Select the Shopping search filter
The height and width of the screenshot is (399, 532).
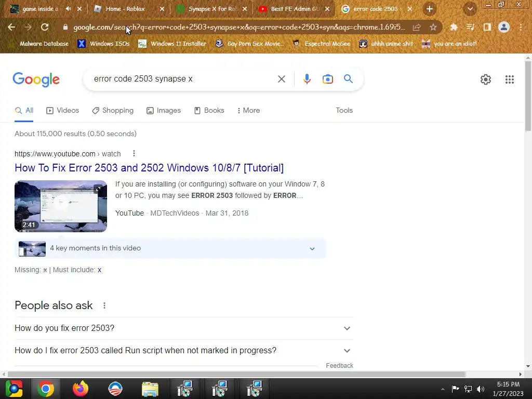tap(113, 111)
